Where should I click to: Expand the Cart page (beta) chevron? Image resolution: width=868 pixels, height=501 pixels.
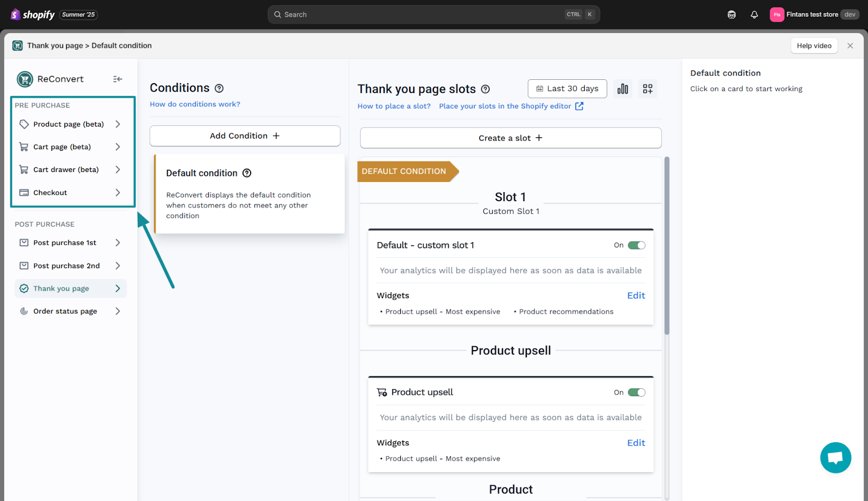118,147
